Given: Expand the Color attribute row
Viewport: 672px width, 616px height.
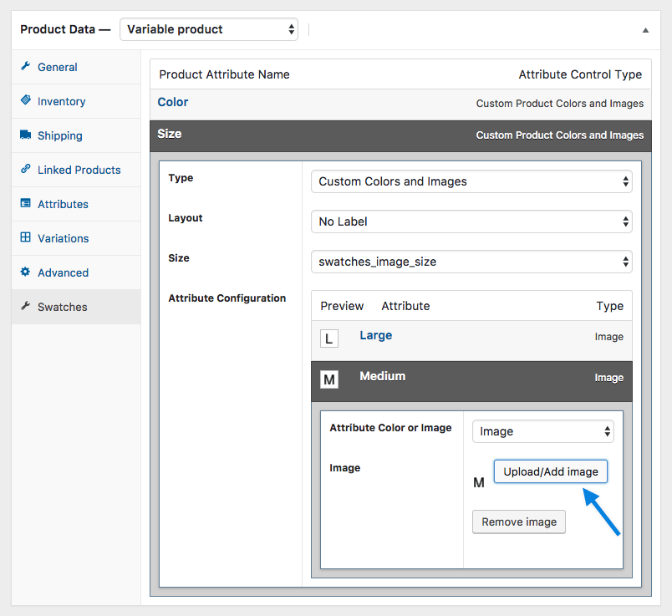Looking at the screenshot, I should (x=173, y=103).
